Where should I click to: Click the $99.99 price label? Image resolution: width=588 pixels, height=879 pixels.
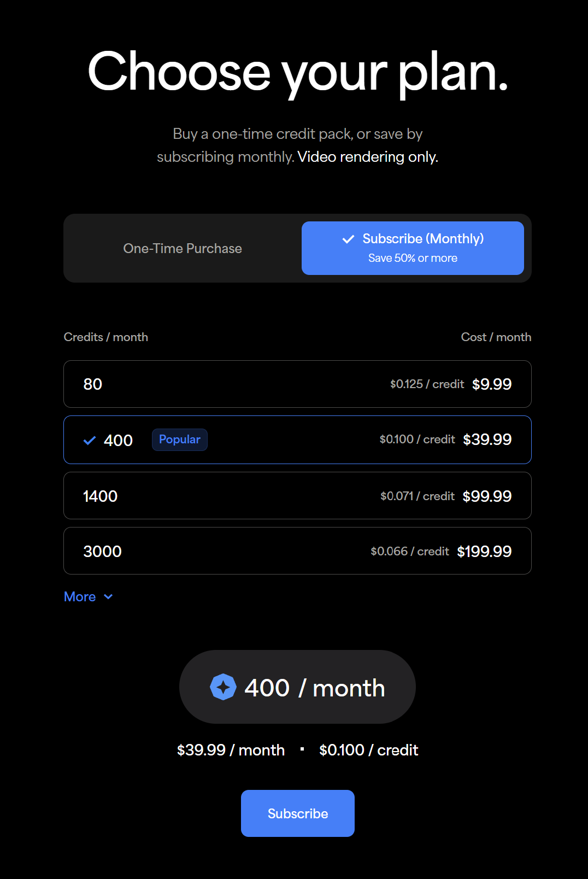tap(486, 496)
